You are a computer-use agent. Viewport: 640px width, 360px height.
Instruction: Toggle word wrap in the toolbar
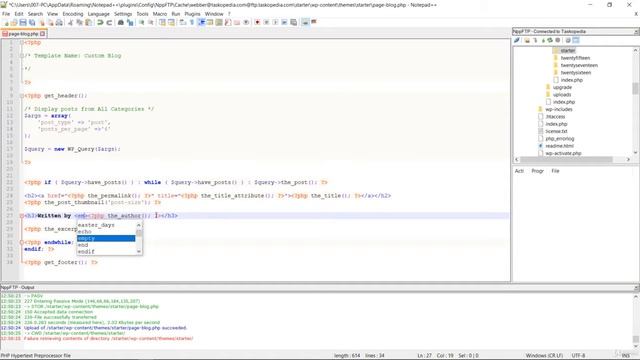click(x=182, y=22)
